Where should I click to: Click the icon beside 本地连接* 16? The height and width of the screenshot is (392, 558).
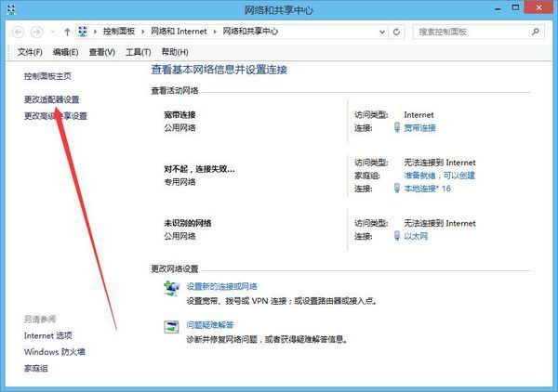[397, 188]
